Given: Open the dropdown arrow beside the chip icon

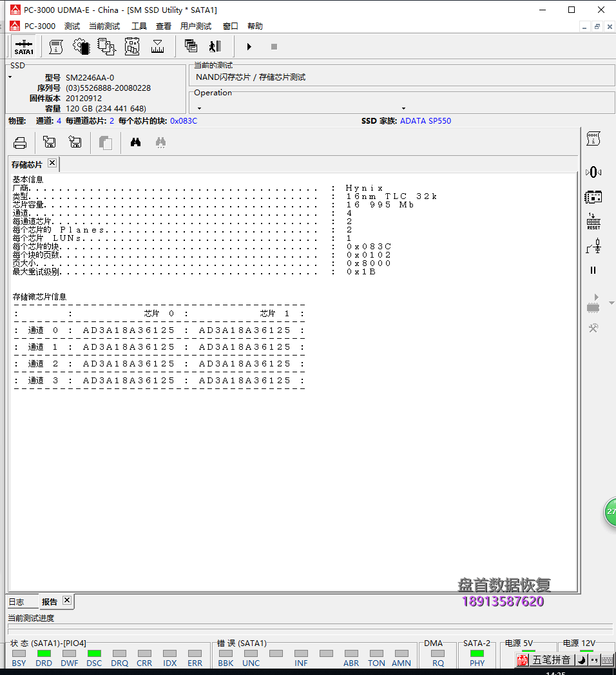Looking at the screenshot, I should pyautogui.click(x=611, y=303).
